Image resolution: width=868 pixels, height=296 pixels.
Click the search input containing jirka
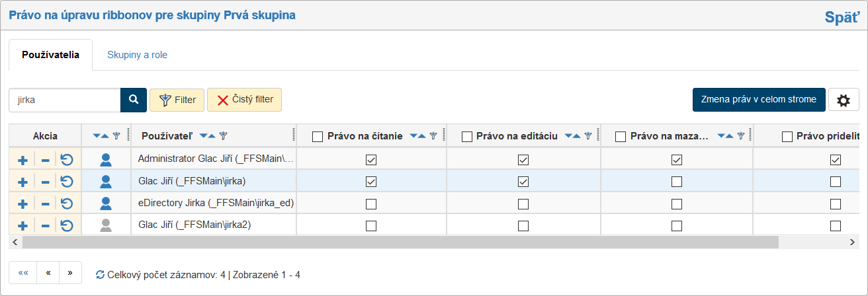tap(64, 100)
